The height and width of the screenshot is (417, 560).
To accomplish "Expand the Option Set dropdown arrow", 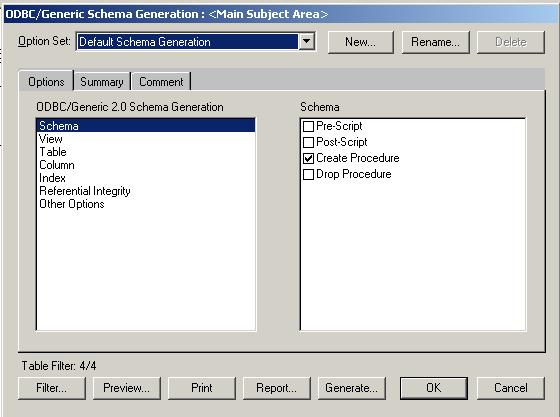I will [306, 41].
